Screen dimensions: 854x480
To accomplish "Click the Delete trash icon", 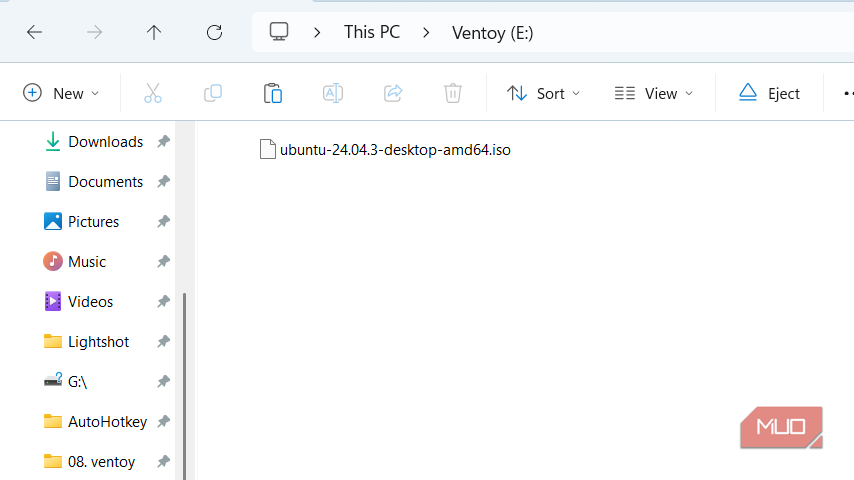I will click(x=453, y=93).
